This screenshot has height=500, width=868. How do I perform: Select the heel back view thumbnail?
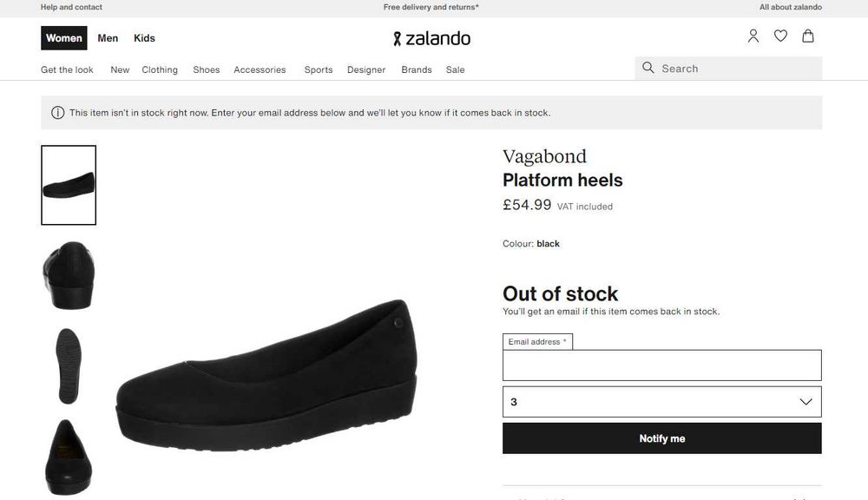coord(69,276)
